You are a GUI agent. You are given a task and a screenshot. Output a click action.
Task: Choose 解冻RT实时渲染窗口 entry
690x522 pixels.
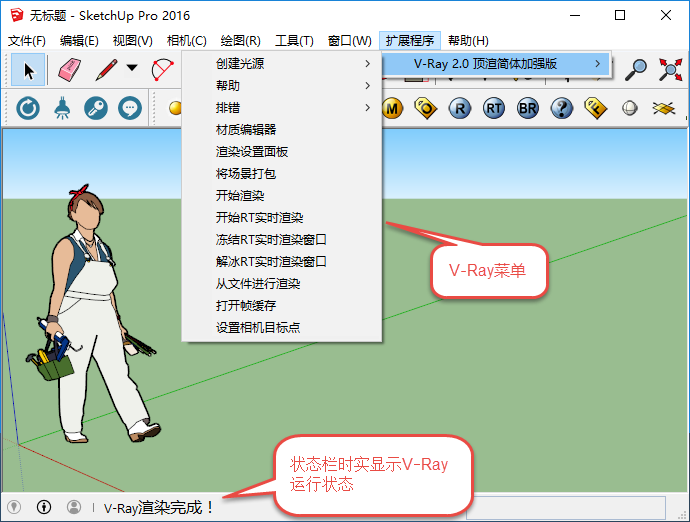[x=282, y=262]
